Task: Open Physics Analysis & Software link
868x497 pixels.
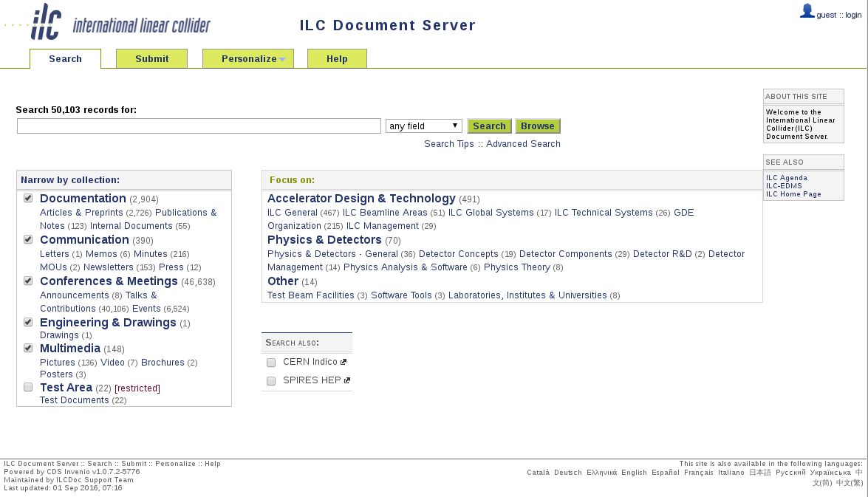Action: tap(406, 267)
